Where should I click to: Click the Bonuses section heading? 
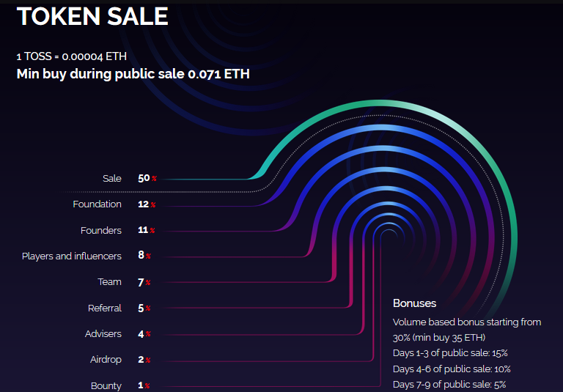(x=414, y=303)
